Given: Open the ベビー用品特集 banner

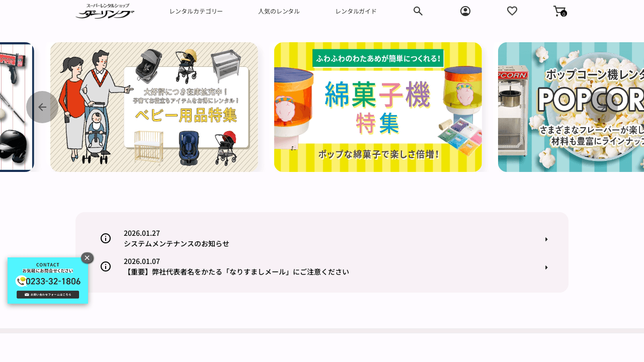Looking at the screenshot, I should [153, 107].
